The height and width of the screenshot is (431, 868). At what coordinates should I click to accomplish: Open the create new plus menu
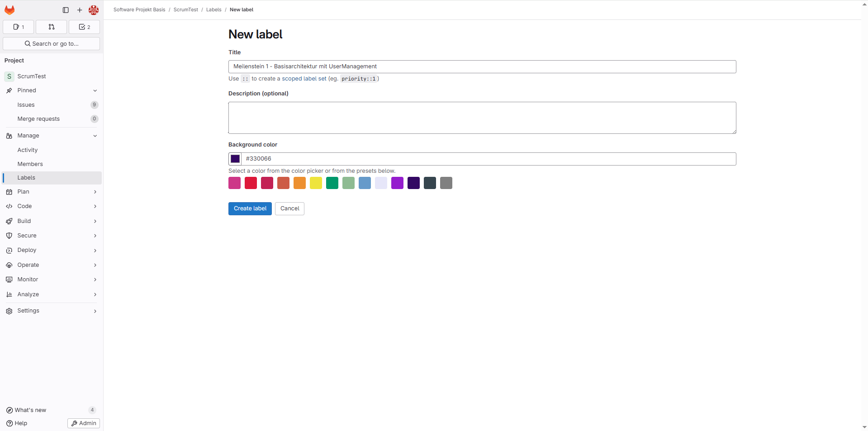[x=80, y=10]
